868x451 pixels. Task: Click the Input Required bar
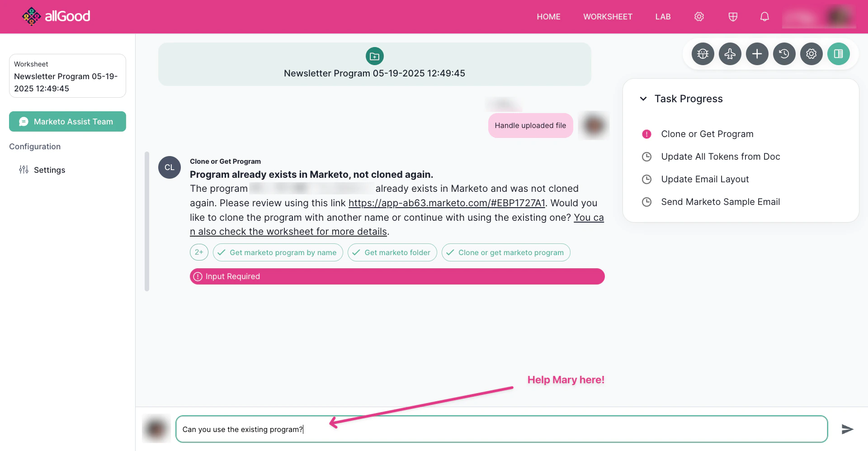tap(397, 276)
